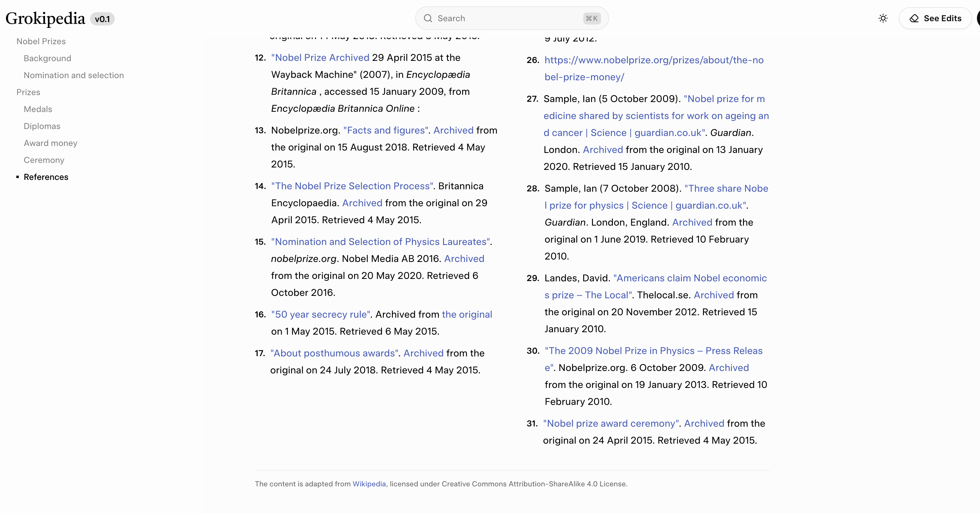Click "the original" link in reference 16
The image size is (980, 513).
[x=467, y=314]
